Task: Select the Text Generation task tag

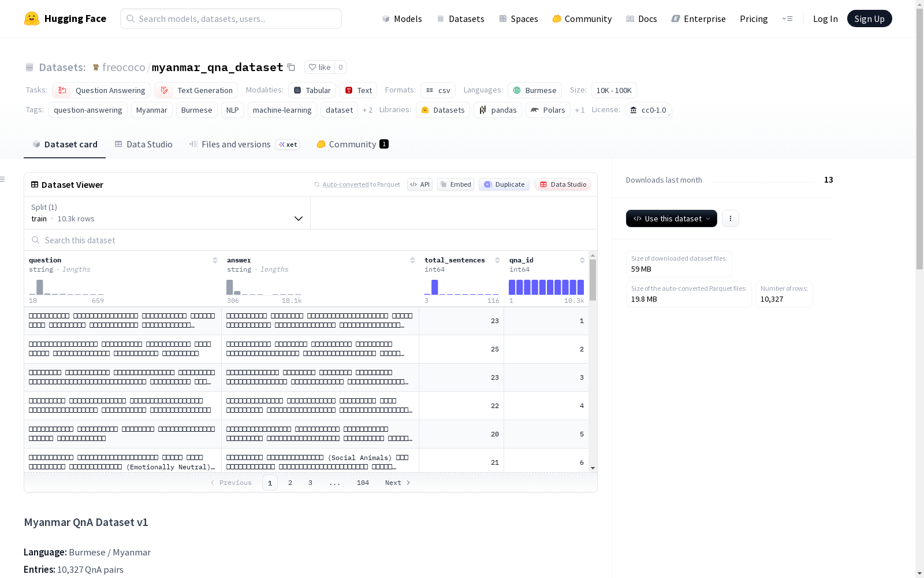Action: tap(196, 90)
